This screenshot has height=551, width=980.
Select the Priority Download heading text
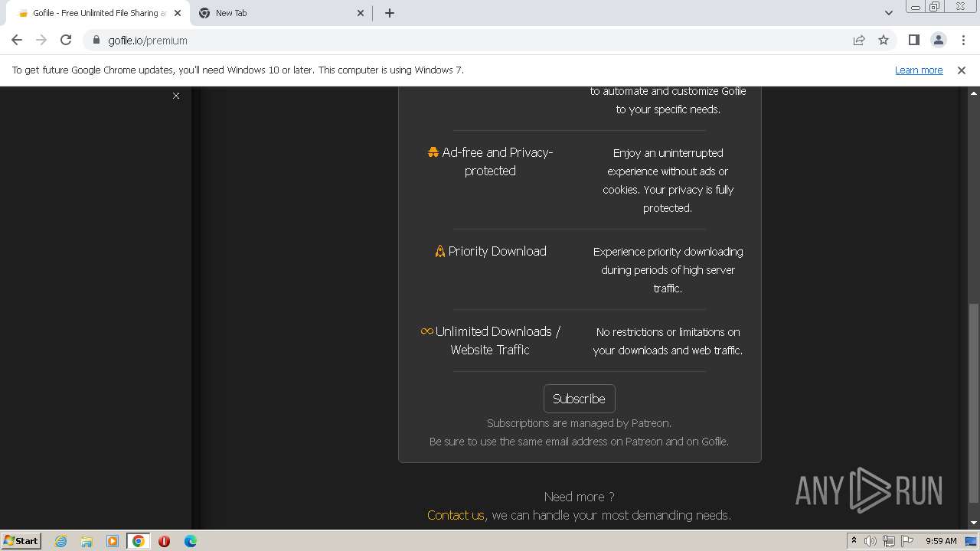(x=498, y=251)
